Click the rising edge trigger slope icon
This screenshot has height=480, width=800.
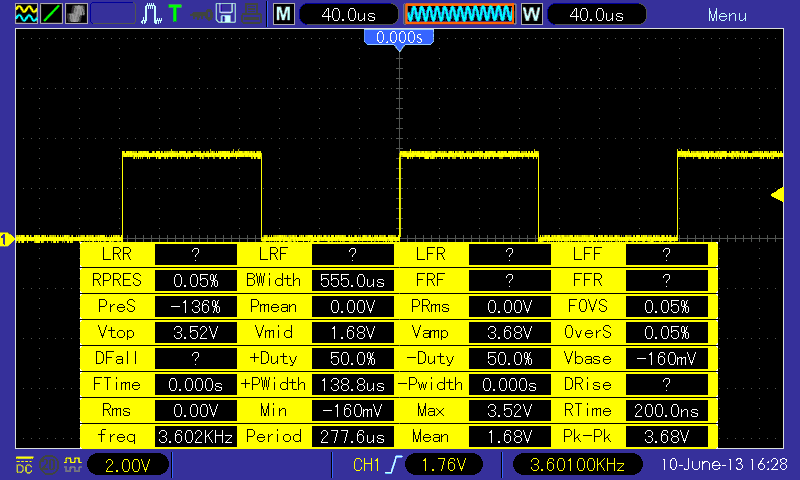click(x=394, y=465)
